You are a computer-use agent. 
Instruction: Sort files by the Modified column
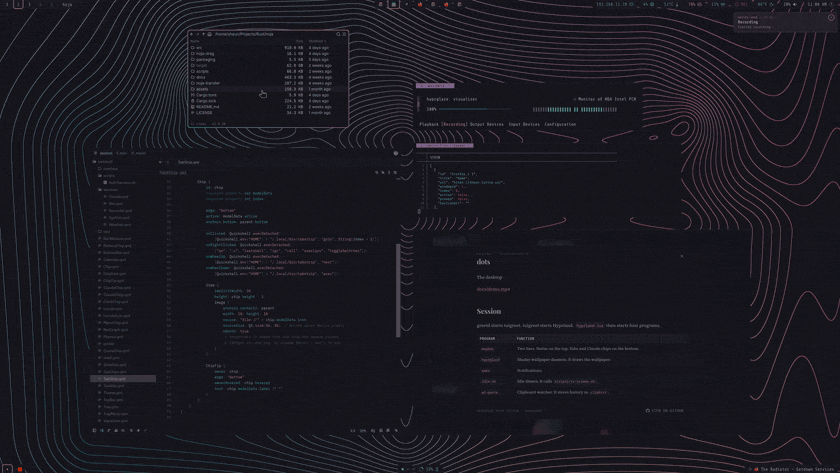coord(316,41)
